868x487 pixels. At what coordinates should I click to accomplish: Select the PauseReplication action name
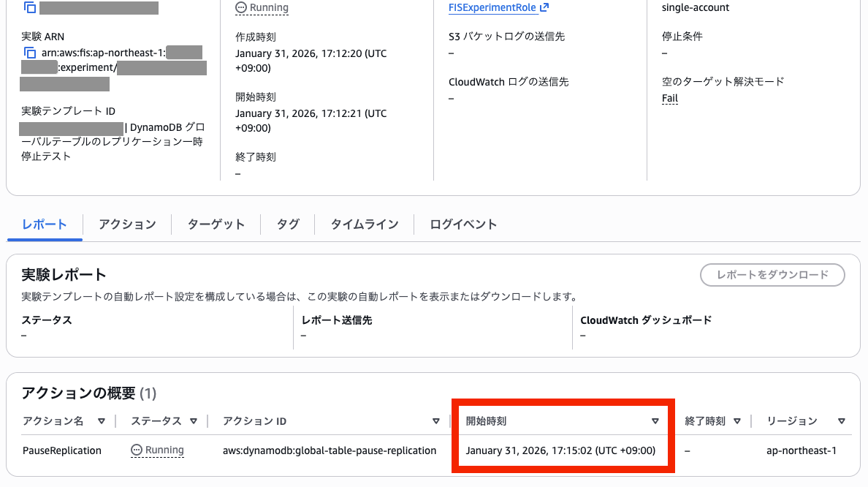click(x=62, y=450)
